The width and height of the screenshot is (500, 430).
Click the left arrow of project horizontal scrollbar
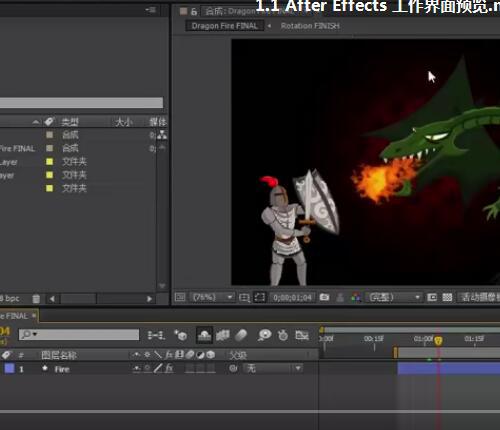point(52,299)
